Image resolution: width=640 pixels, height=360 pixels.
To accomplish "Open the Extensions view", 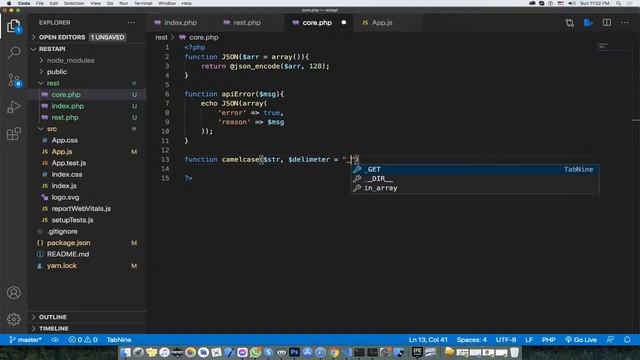I will tap(14, 133).
